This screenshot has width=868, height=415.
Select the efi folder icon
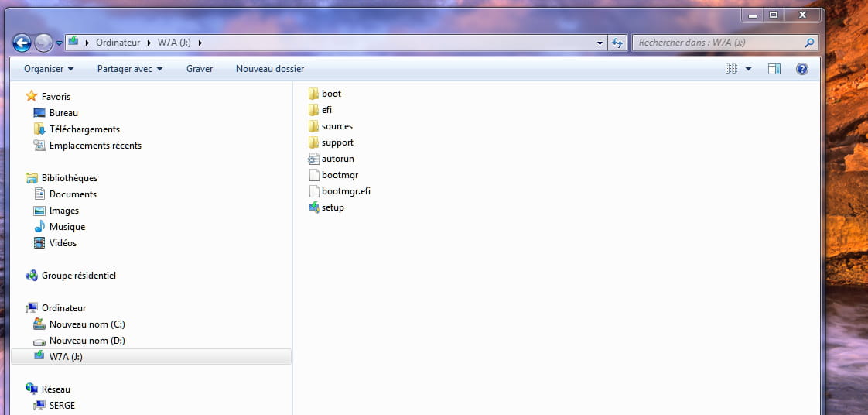[314, 110]
